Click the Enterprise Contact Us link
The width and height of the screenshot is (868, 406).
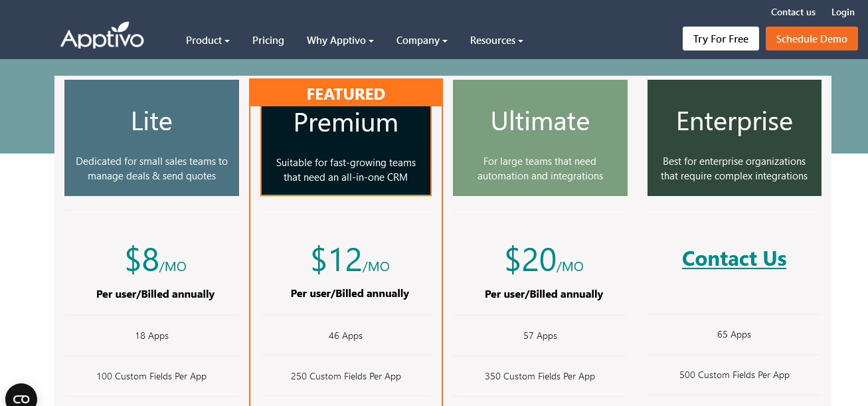[x=734, y=258]
